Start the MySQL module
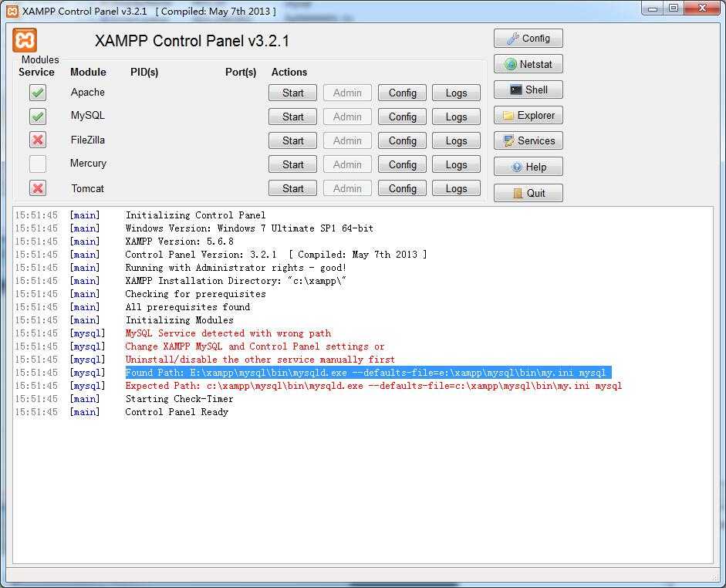This screenshot has width=726, height=588. point(292,117)
